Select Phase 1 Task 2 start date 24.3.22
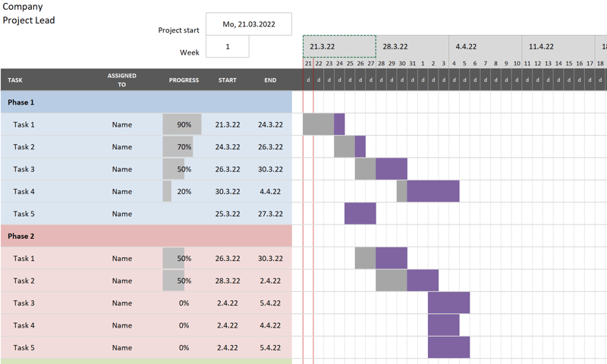 coord(228,147)
